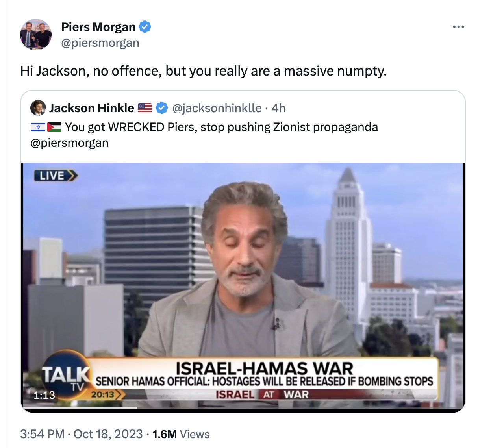Click the blue verified badge next to Piers Morgan

pos(145,27)
